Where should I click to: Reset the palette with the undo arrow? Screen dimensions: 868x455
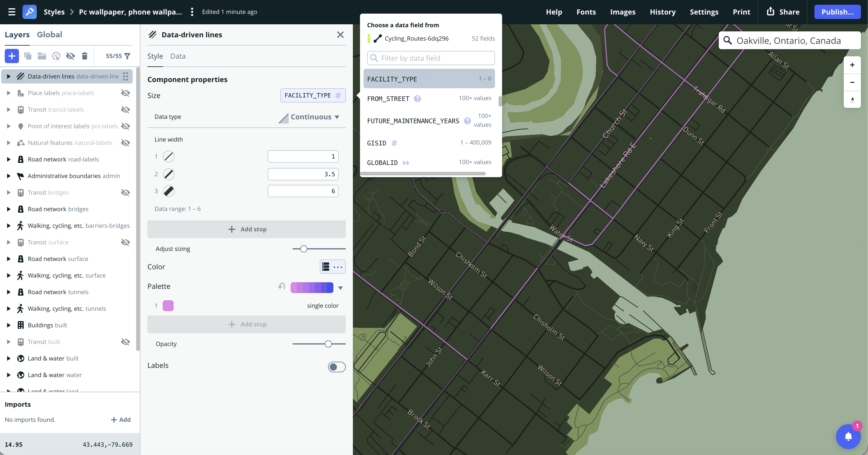(282, 287)
